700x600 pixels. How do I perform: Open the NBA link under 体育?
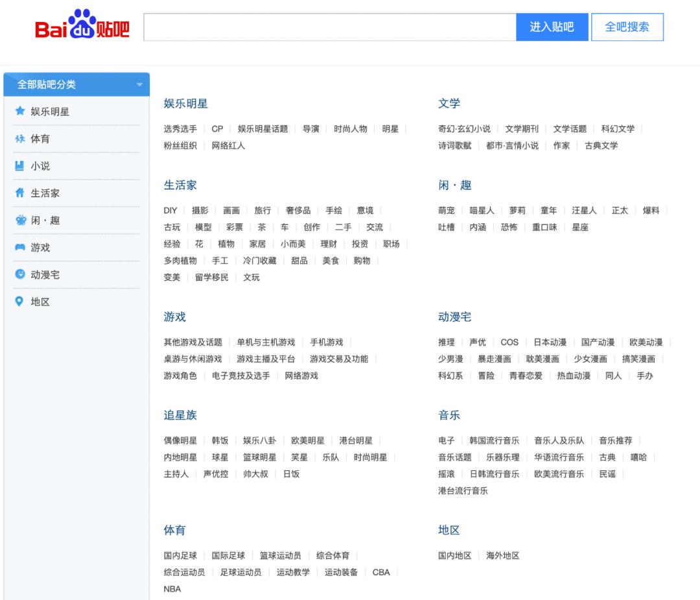172,589
